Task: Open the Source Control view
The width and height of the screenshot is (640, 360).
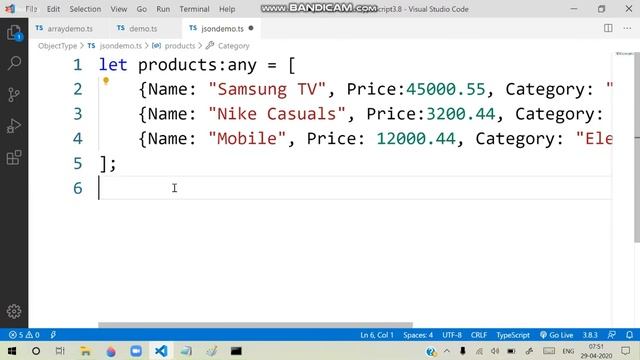Action: (14, 95)
